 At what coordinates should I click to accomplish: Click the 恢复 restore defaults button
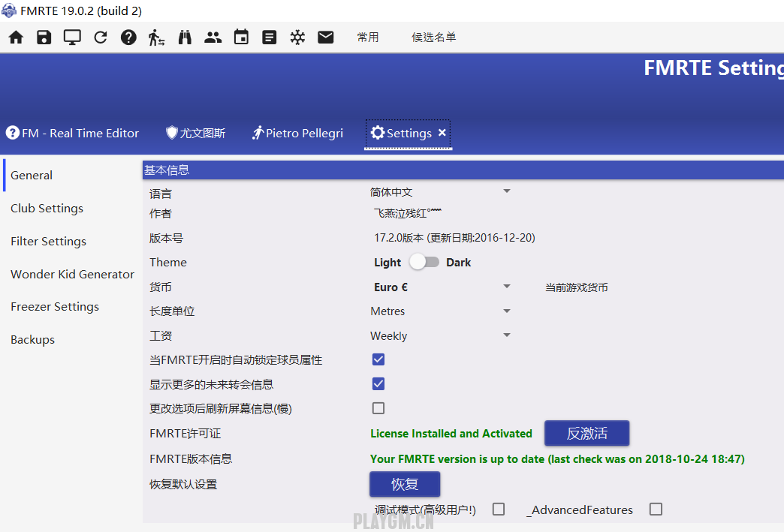[405, 484]
